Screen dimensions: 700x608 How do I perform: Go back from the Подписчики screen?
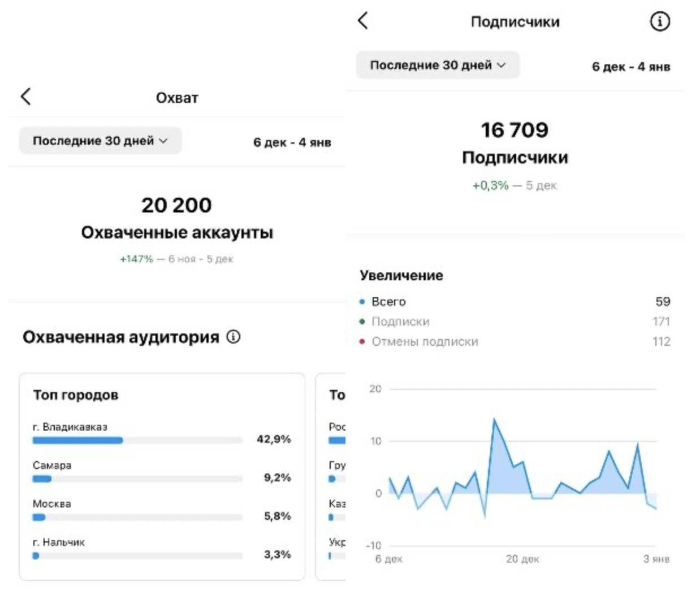point(363,21)
